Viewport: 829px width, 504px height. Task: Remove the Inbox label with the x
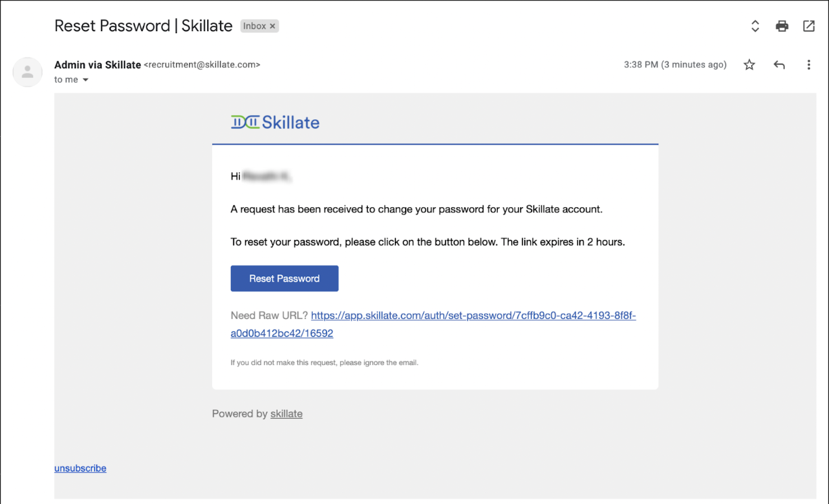pos(272,26)
